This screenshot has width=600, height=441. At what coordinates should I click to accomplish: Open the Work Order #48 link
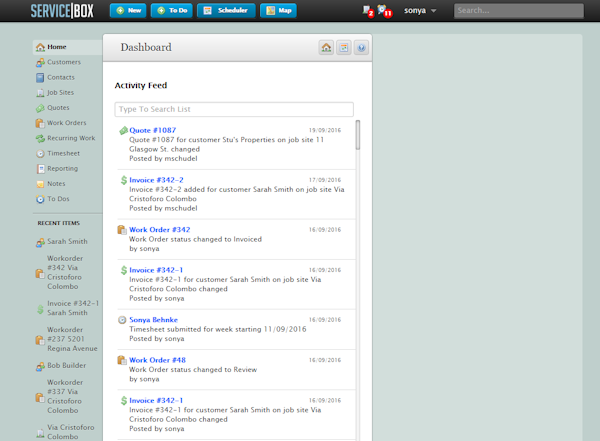157,360
